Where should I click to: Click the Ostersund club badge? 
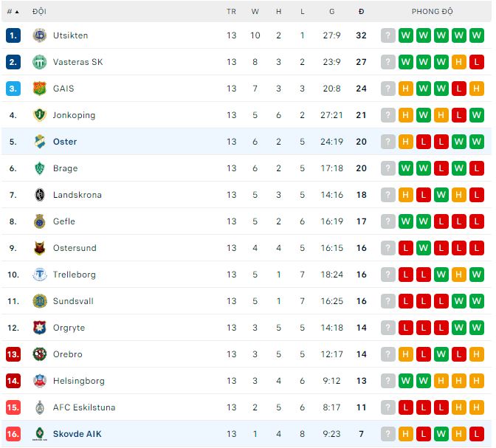pos(39,248)
